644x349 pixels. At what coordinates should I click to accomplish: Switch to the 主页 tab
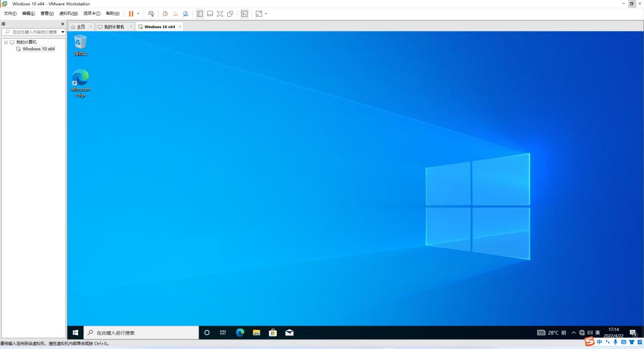click(x=80, y=26)
